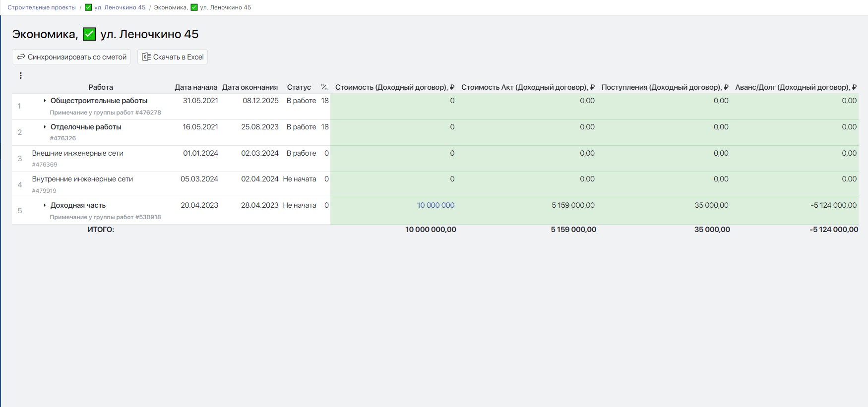Screen dimensions: 868x407
Task: Click Работа column header
Action: [x=101, y=87]
